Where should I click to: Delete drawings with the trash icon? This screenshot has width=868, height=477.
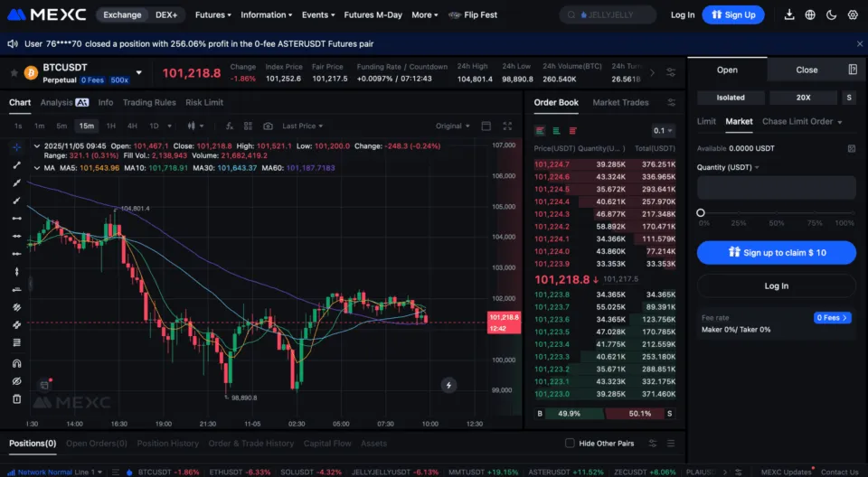click(16, 398)
